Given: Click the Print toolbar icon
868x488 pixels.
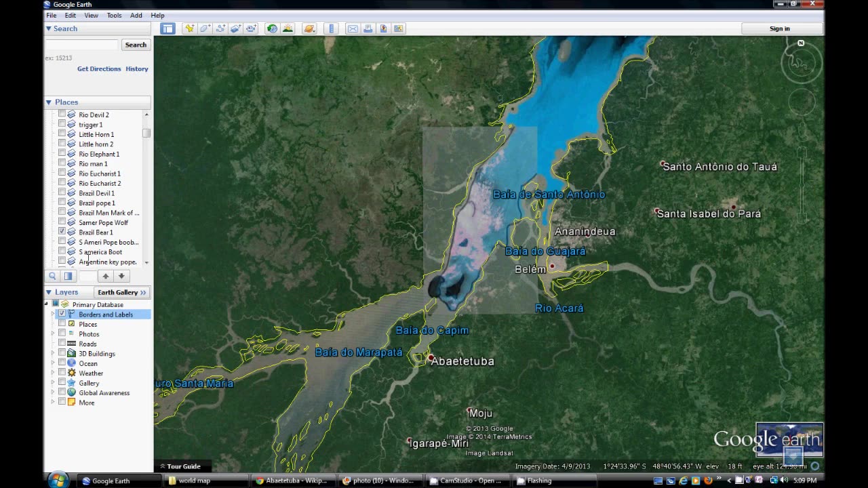Looking at the screenshot, I should [368, 28].
